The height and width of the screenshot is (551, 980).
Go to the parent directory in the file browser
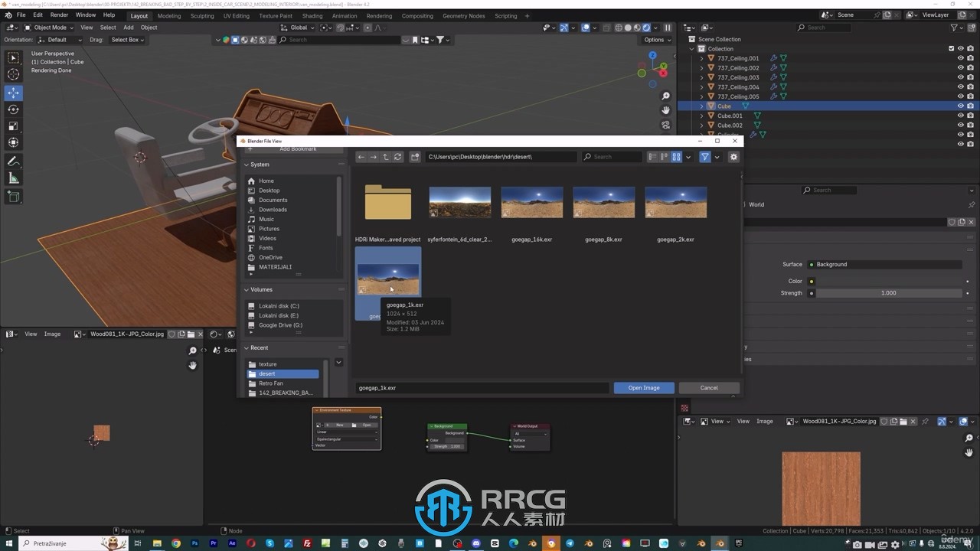pos(386,157)
